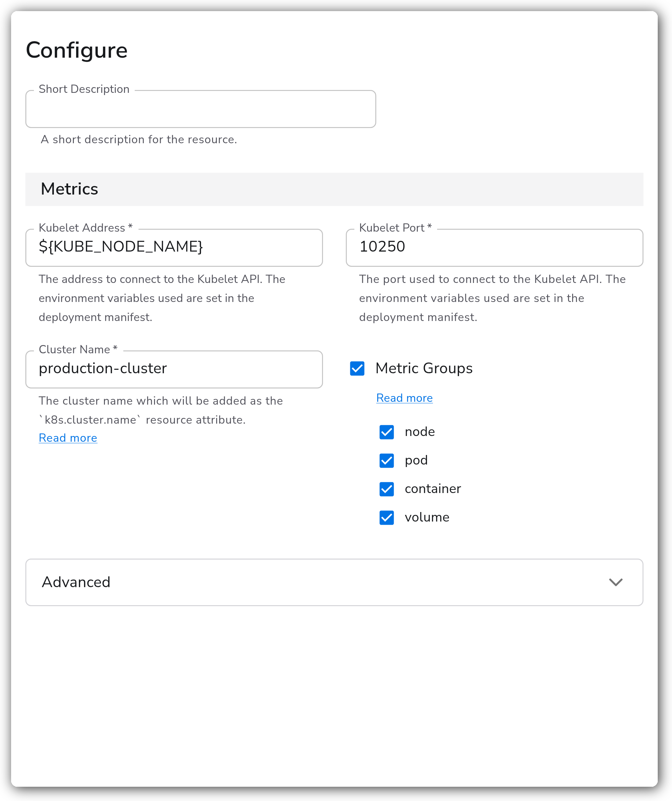Image resolution: width=672 pixels, height=801 pixels.
Task: Uncheck the node metric group
Action: point(387,432)
